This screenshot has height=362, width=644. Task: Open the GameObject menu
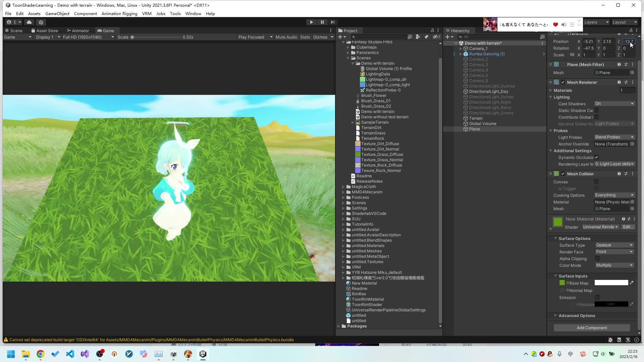click(x=57, y=13)
